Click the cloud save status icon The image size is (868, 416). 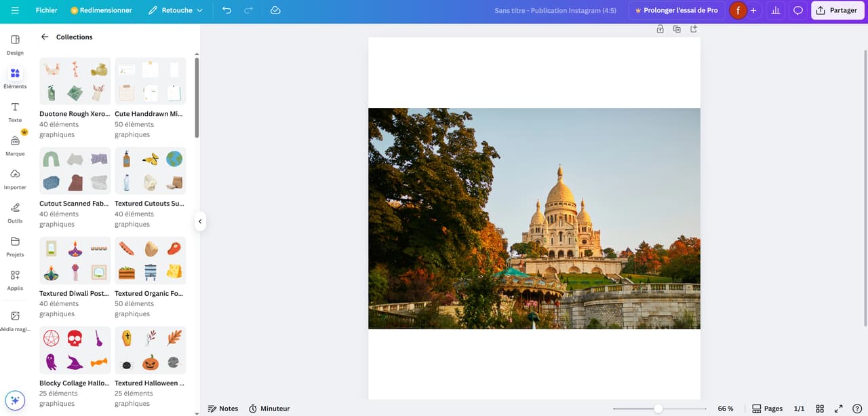(275, 10)
